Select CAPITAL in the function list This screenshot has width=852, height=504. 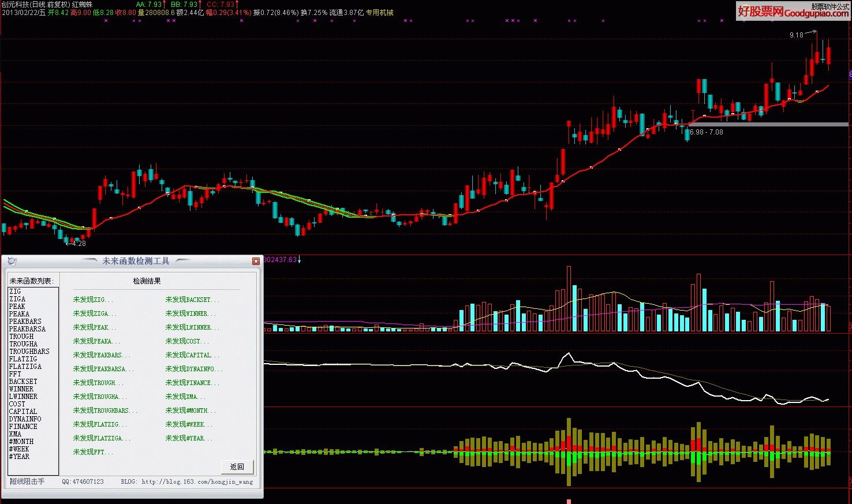click(23, 412)
